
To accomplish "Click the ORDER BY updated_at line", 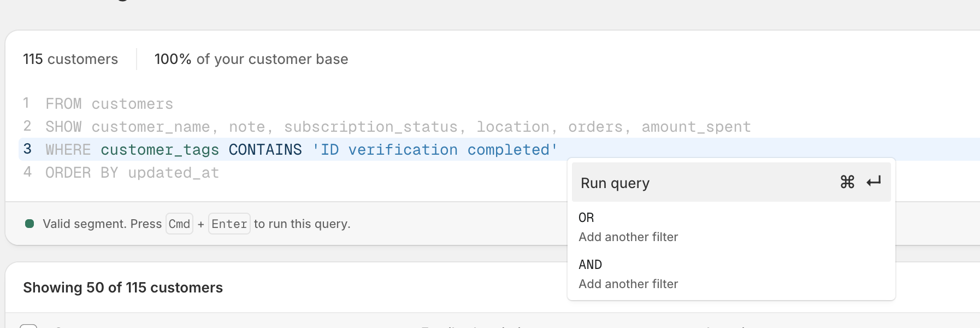I will 132,173.
